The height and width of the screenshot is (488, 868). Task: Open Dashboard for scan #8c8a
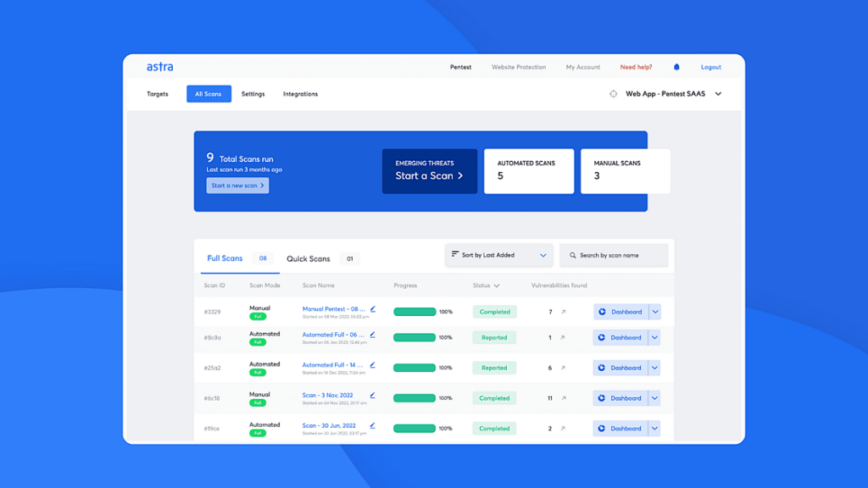coord(620,337)
